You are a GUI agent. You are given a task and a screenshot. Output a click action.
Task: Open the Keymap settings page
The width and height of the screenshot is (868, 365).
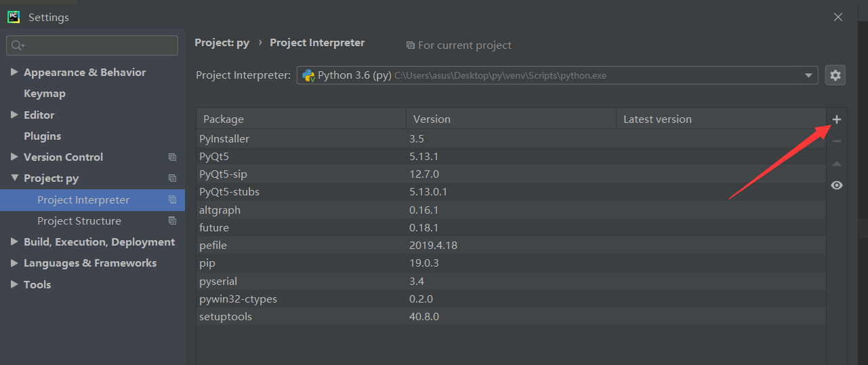point(45,94)
